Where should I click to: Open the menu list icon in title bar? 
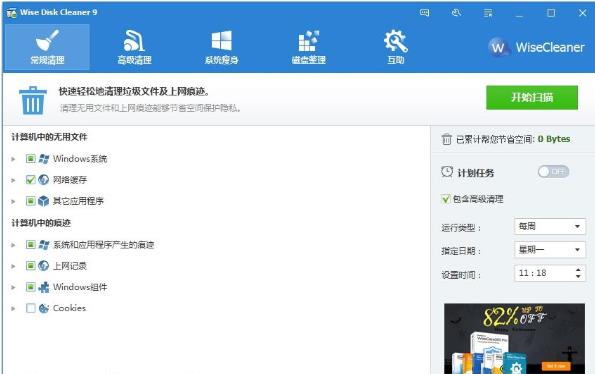tap(488, 13)
